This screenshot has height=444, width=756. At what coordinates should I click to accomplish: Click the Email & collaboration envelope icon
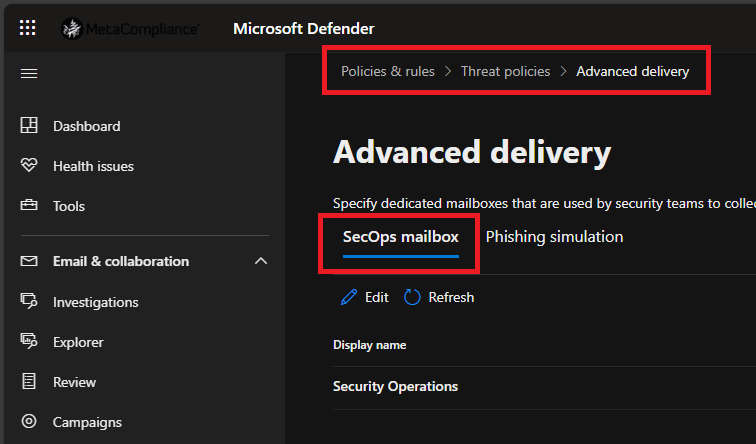pyautogui.click(x=29, y=261)
